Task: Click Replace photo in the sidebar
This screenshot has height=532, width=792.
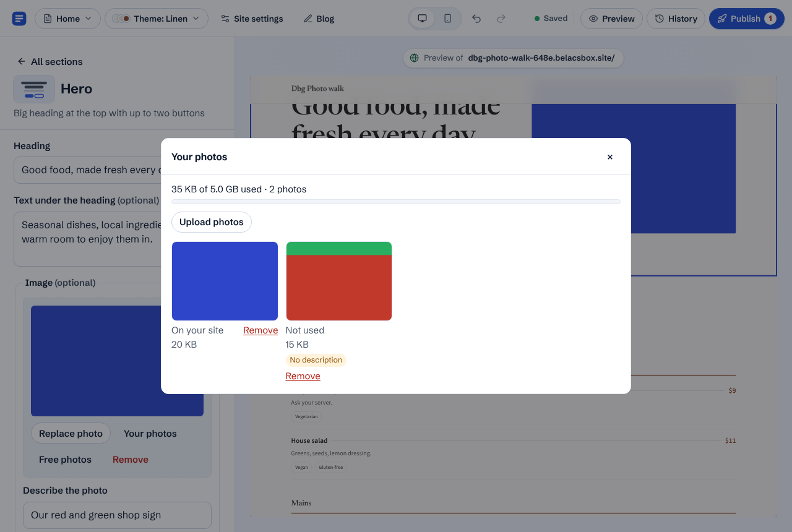Action: coord(71,434)
